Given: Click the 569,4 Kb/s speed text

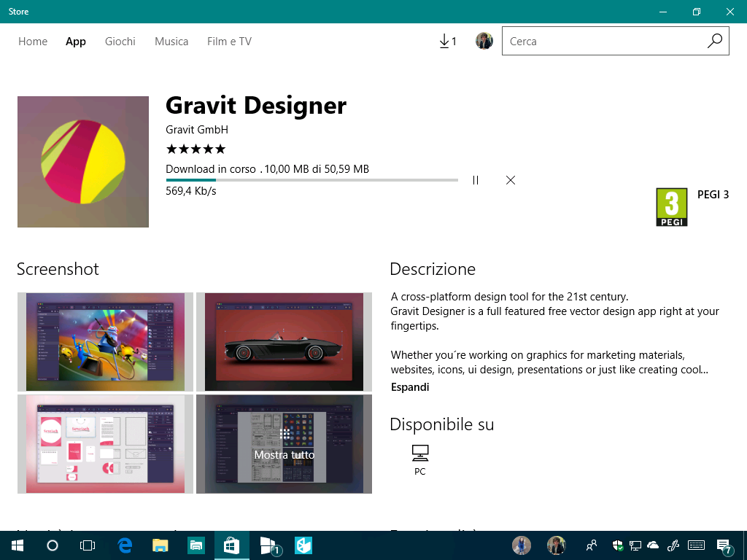Looking at the screenshot, I should click(x=191, y=191).
